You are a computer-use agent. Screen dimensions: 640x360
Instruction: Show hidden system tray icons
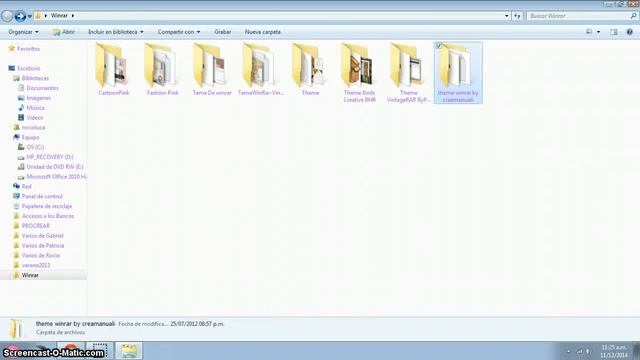coord(569,351)
